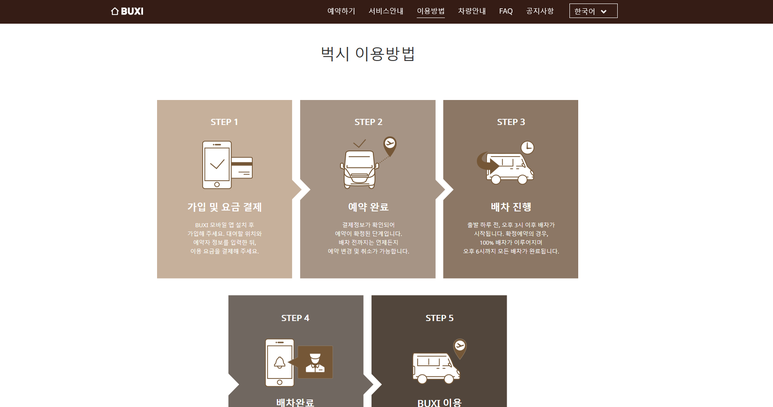Click the clock icon above the Step 3 van
The height and width of the screenshot is (407, 773).
tap(527, 147)
